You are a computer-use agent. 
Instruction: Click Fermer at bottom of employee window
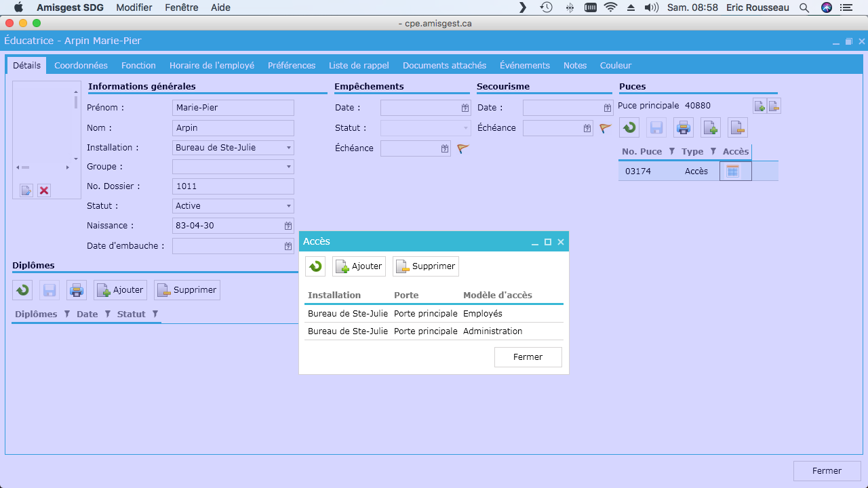[x=827, y=471]
